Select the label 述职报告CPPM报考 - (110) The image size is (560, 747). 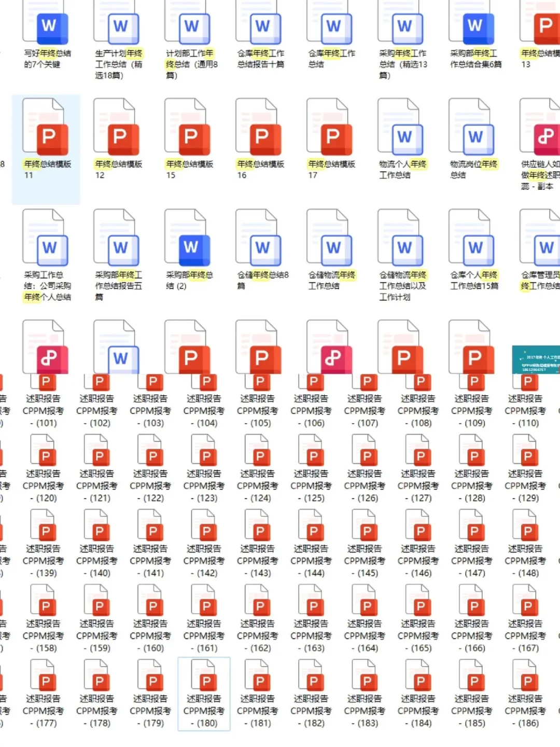pyautogui.click(x=525, y=411)
